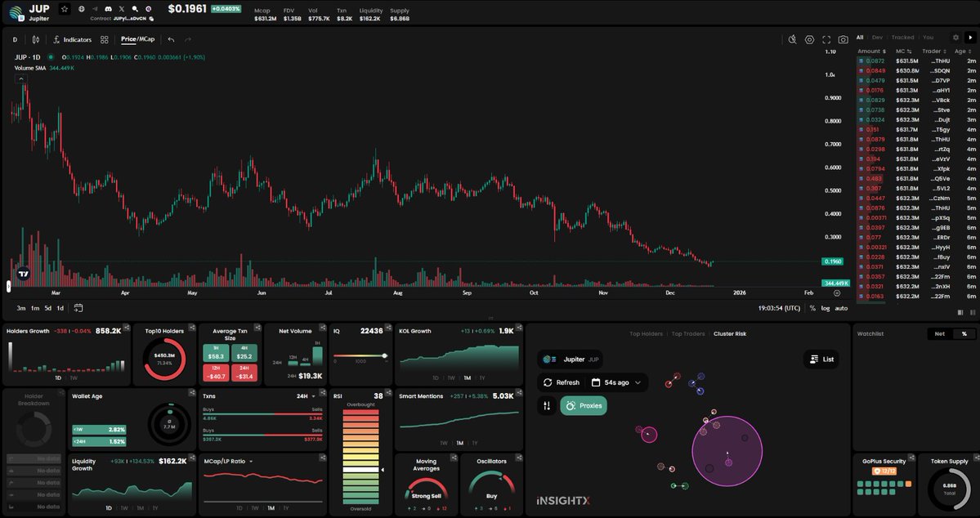Copy the JUP contract address

point(151,19)
